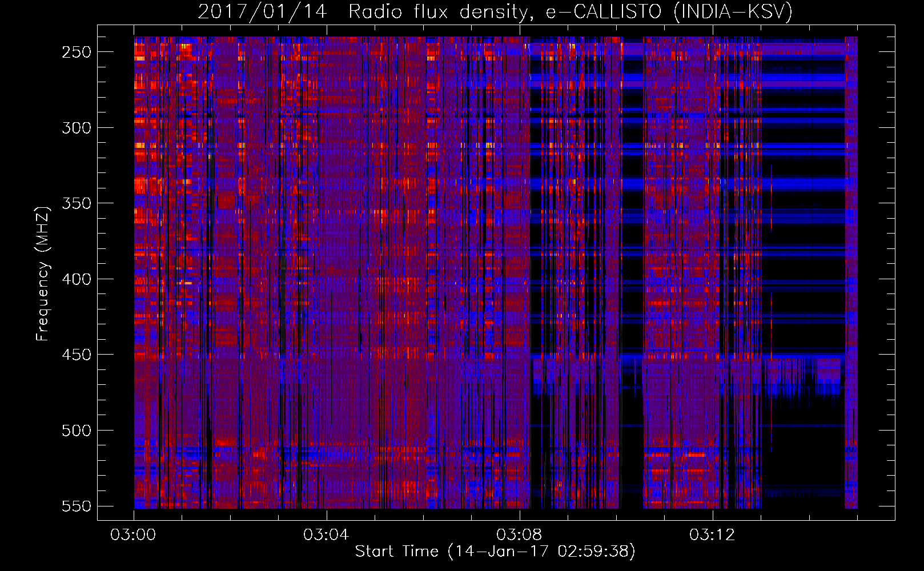
Task: Click the 03:08 time tick label
Action: point(519,535)
